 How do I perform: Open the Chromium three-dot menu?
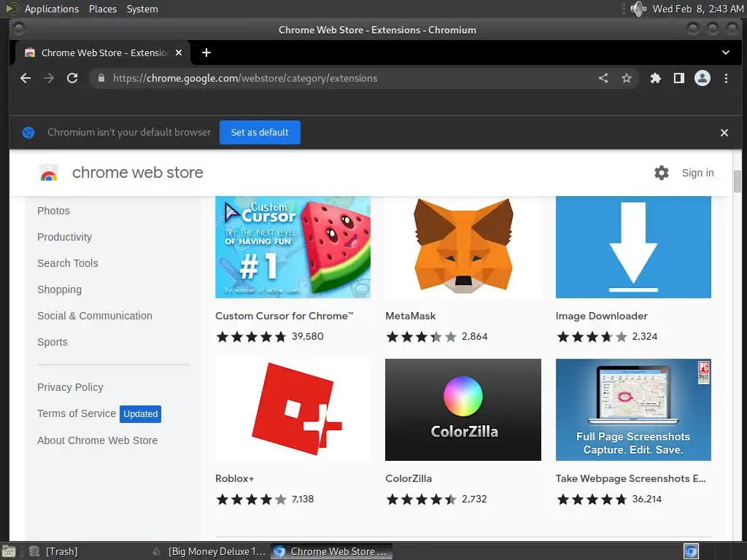coord(726,78)
